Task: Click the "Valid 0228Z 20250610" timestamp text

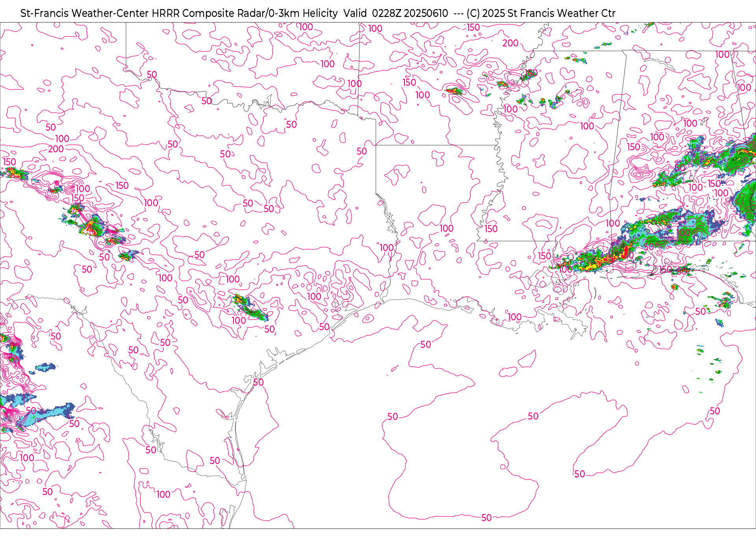Action: click(x=395, y=13)
